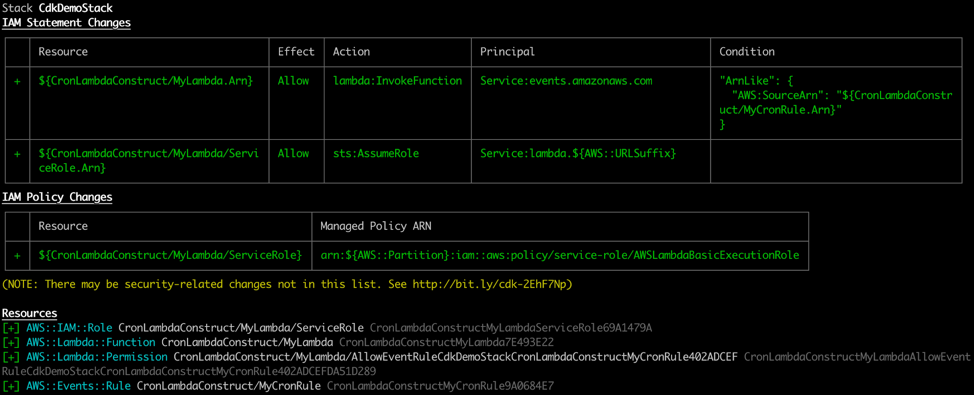This screenshot has width=974, height=395.
Task: Select ${CronLambdaConstruct/MyLambda.Arn} resource cell
Action: pos(145,81)
